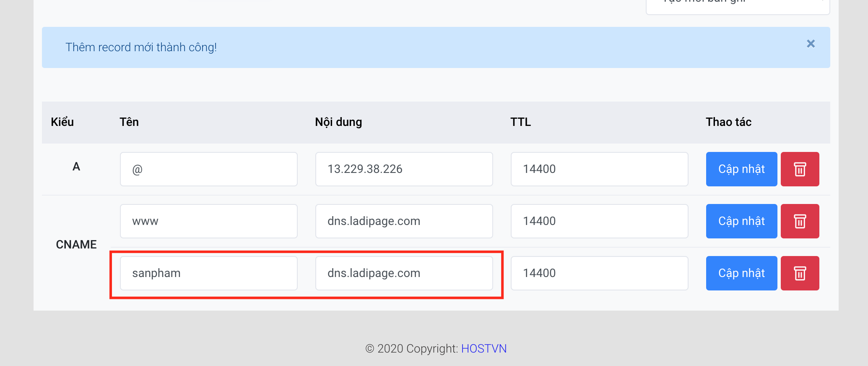Image resolution: width=868 pixels, height=366 pixels.
Task: Select the TTL field of the www record
Action: coord(599,221)
